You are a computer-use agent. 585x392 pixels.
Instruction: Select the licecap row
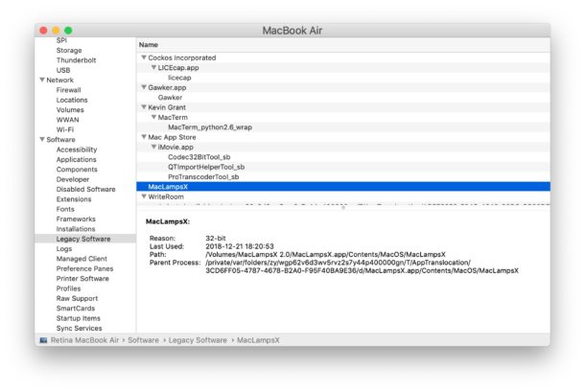343,78
